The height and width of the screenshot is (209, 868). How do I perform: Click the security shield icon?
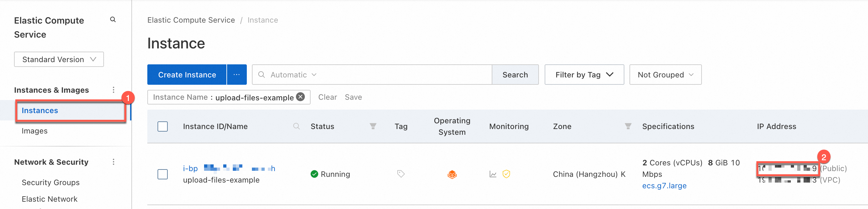[x=506, y=174]
